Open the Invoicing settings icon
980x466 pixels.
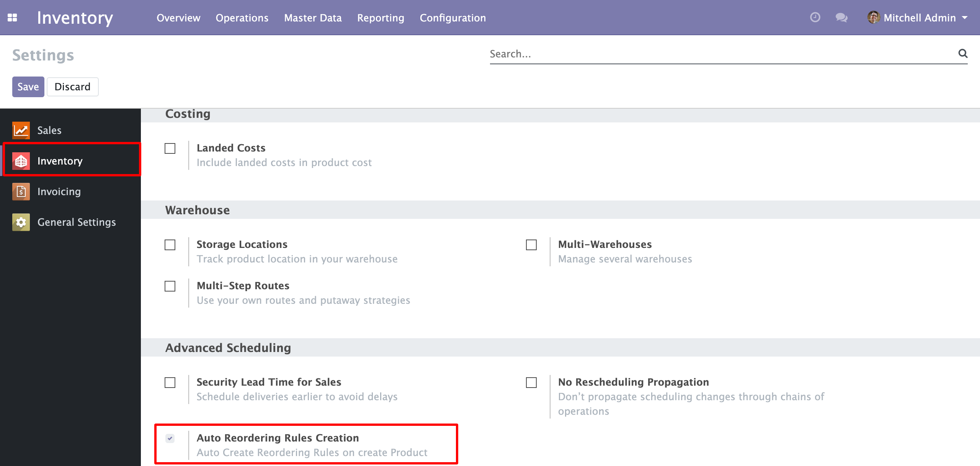21,192
